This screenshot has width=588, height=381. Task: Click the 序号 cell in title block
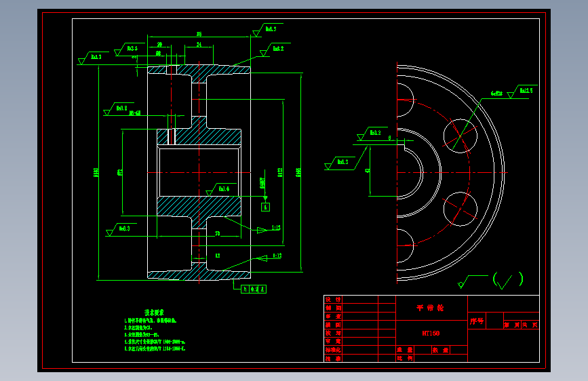pos(477,321)
